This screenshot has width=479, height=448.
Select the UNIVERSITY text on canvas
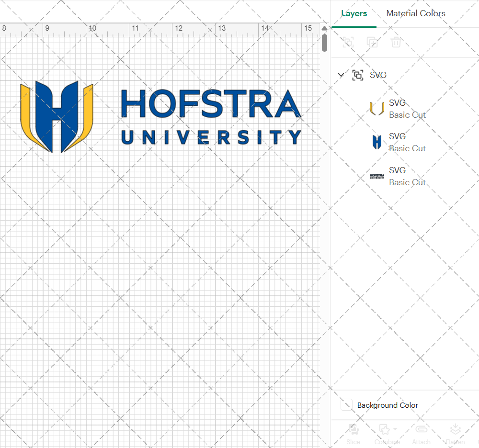tap(211, 137)
